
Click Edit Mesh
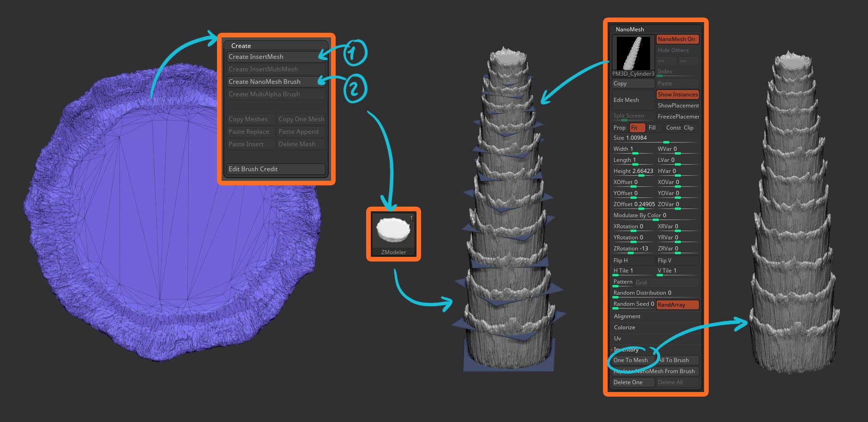tap(633, 100)
